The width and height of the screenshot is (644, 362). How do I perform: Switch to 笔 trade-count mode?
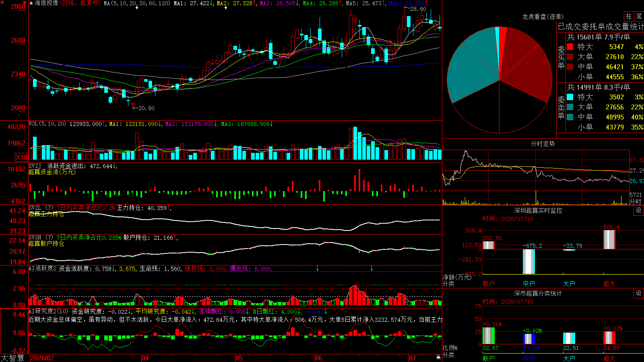(639, 16)
